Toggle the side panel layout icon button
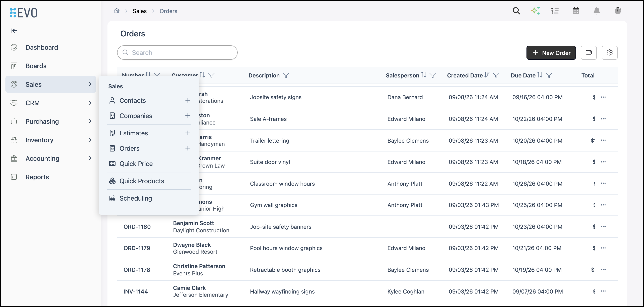Screen dimensions: 644x307 589,53
